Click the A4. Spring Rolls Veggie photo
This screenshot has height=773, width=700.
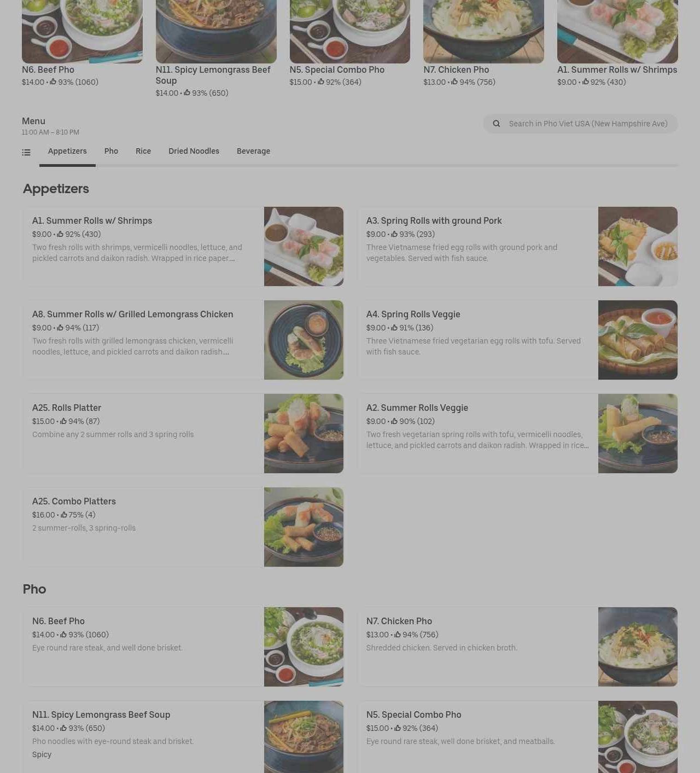coord(638,340)
